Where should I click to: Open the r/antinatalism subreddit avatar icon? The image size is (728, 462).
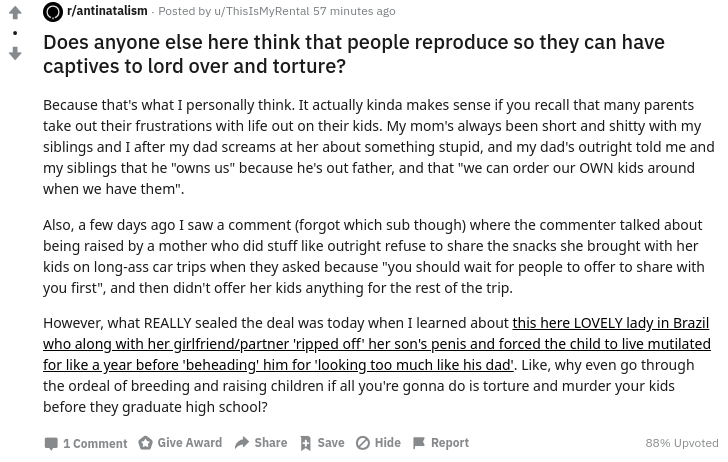point(53,12)
